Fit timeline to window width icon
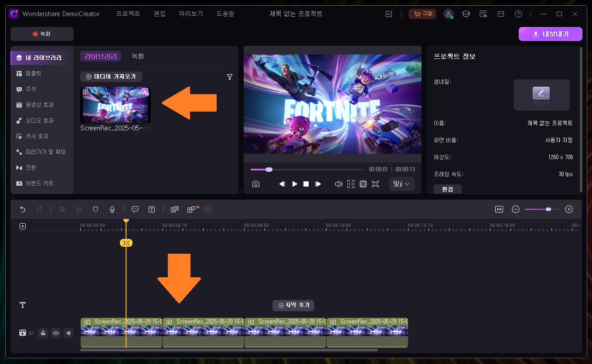Screen dimensions: 592x364 499,209
